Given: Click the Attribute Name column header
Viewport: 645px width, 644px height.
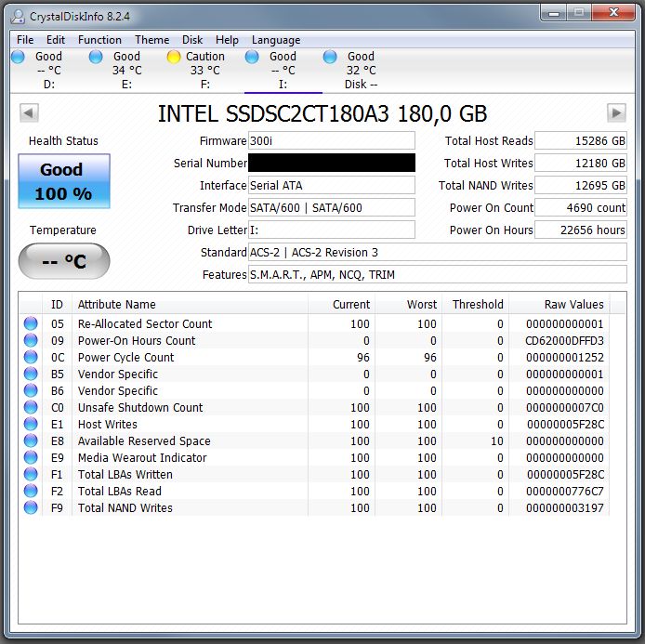Looking at the screenshot, I should (x=190, y=304).
